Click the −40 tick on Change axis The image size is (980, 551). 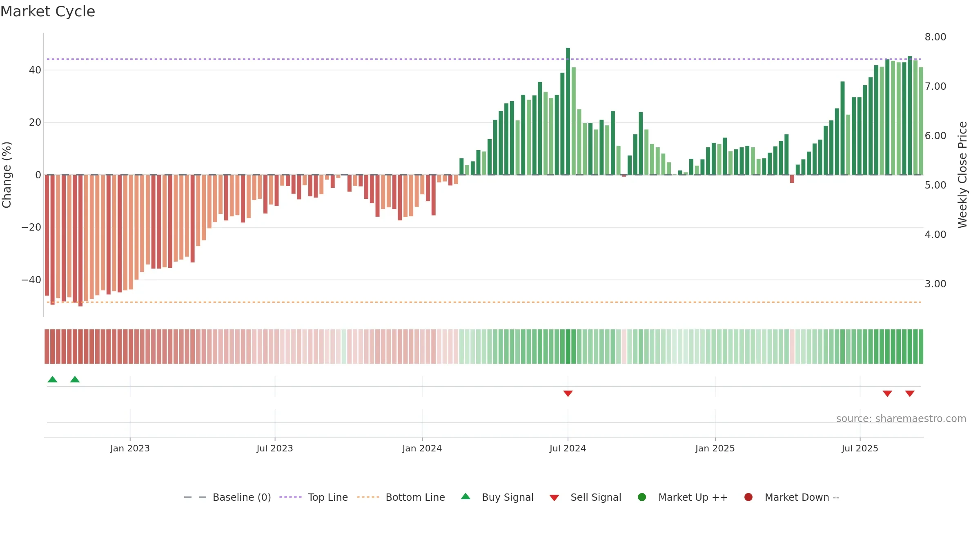click(x=31, y=280)
